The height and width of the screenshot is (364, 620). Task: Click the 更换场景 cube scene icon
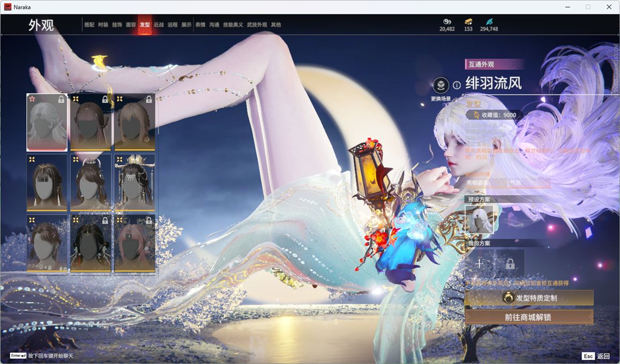click(x=440, y=85)
